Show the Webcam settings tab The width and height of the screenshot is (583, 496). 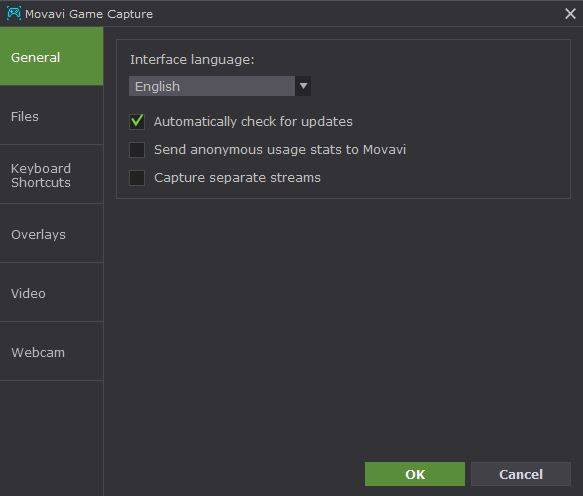pos(51,352)
